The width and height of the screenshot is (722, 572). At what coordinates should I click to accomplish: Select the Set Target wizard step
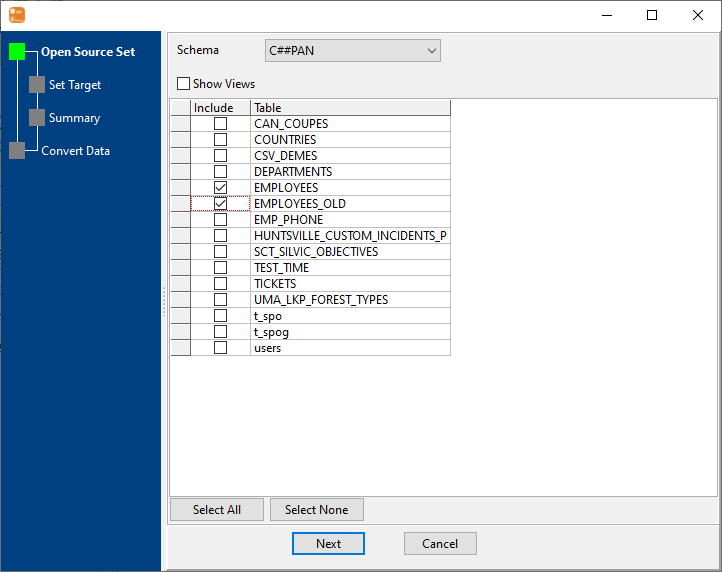(x=75, y=85)
